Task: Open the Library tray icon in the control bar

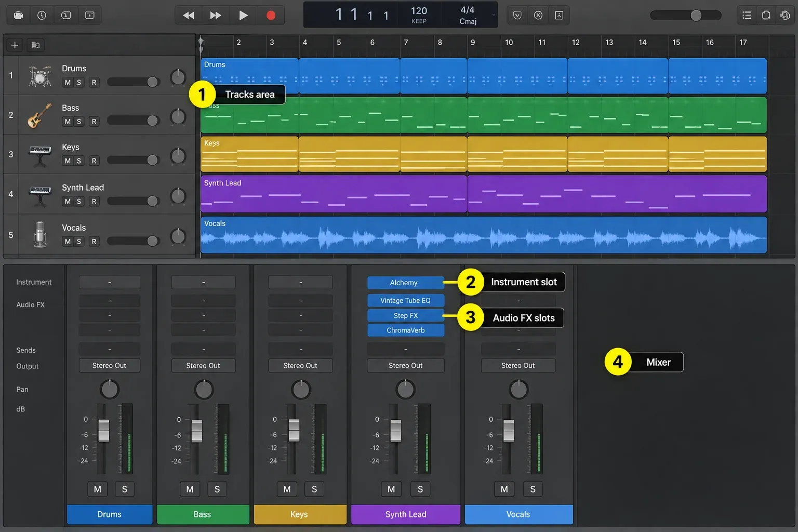Action: coord(18,15)
